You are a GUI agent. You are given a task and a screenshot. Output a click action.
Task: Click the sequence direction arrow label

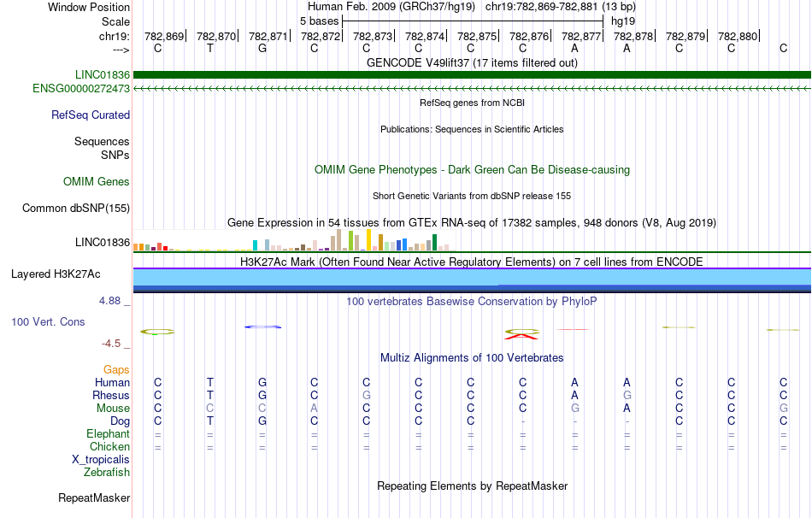pos(121,50)
